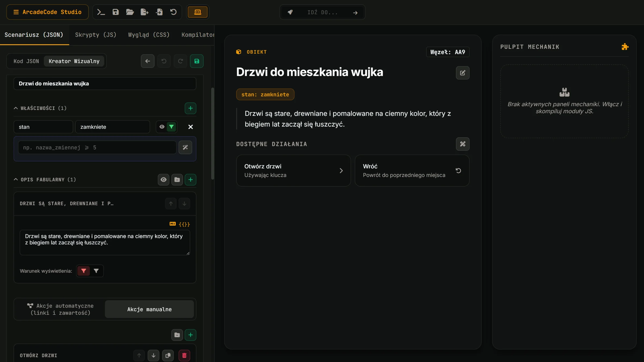Switch to Skrypty (JS) tab
The height and width of the screenshot is (362, 644).
click(x=96, y=35)
